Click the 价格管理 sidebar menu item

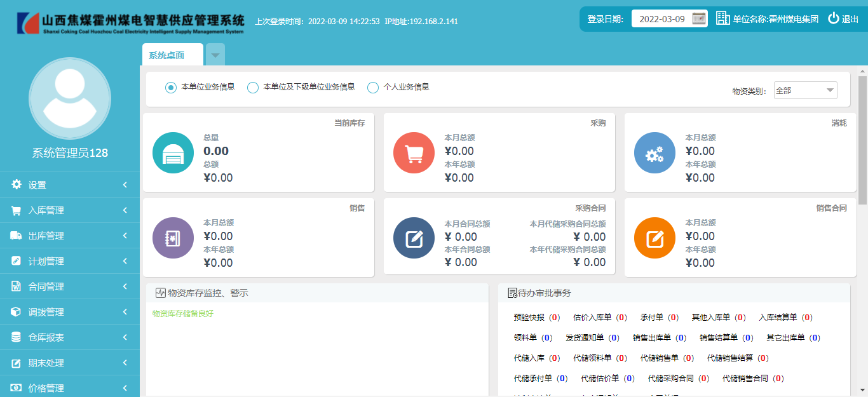(44, 387)
